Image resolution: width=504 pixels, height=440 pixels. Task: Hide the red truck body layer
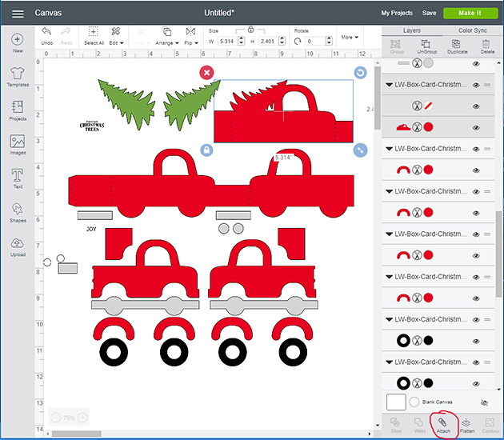click(x=476, y=128)
